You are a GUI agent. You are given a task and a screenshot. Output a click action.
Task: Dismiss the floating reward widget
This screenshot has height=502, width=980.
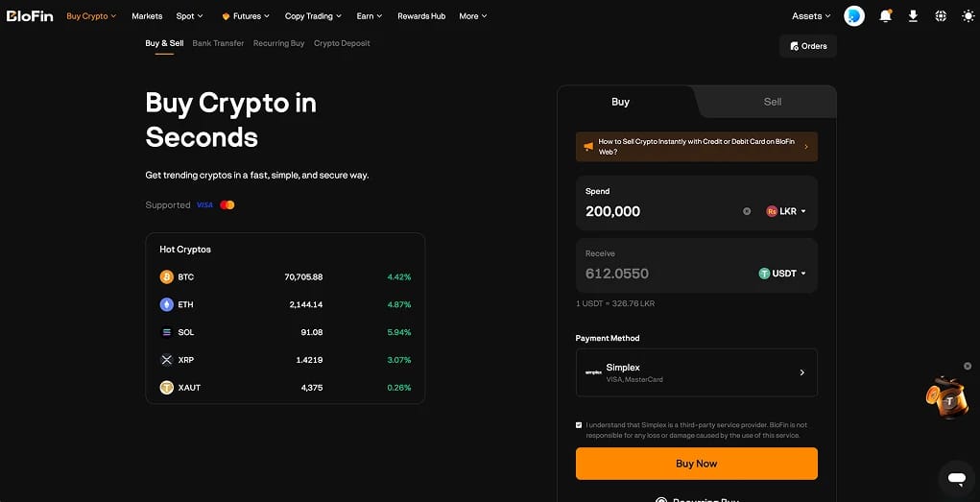pyautogui.click(x=968, y=366)
